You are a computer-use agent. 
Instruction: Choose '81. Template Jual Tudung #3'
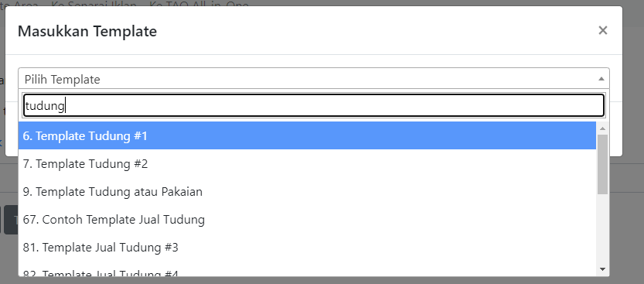click(x=307, y=248)
